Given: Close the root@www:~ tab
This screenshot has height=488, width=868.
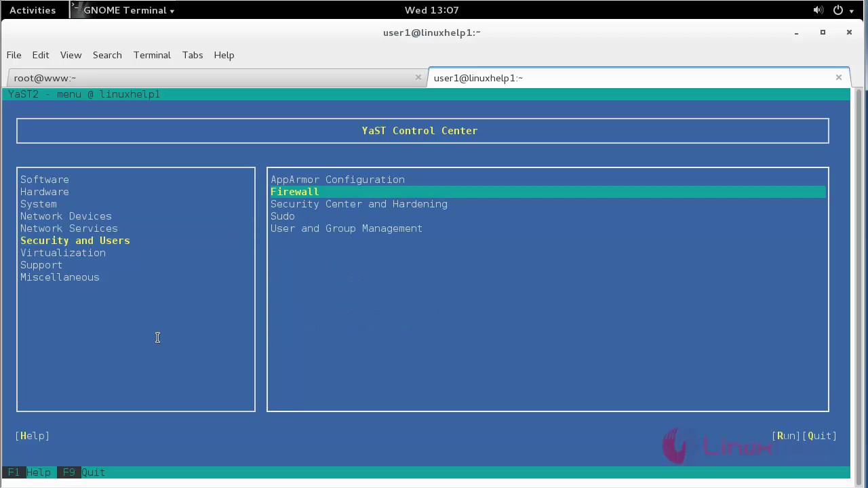Looking at the screenshot, I should 418,77.
